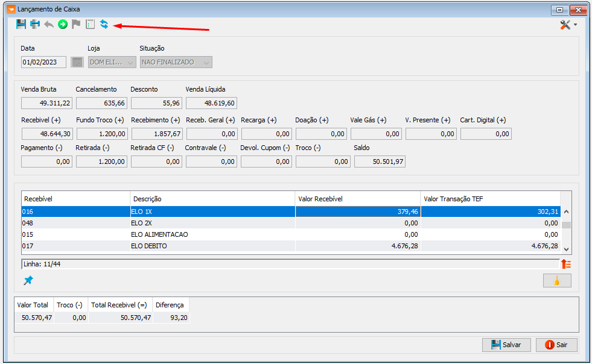Screen dimensions: 592x364
Task: Open the report list toolbar icon
Action: click(x=91, y=24)
